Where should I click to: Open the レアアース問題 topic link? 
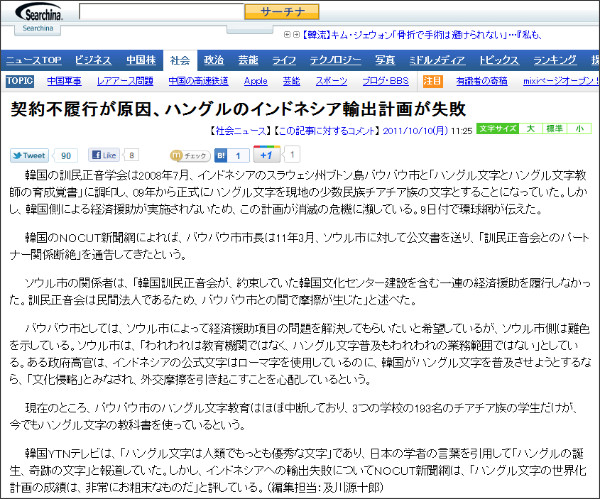125,81
